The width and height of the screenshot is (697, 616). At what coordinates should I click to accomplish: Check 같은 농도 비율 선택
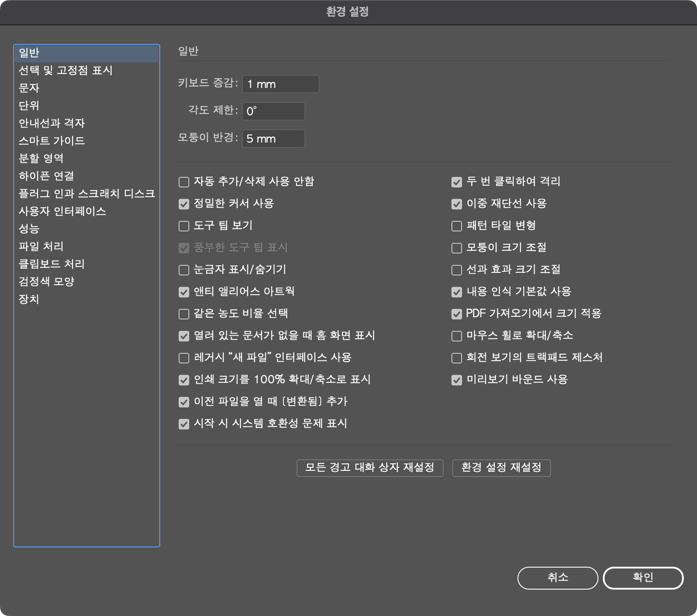184,314
